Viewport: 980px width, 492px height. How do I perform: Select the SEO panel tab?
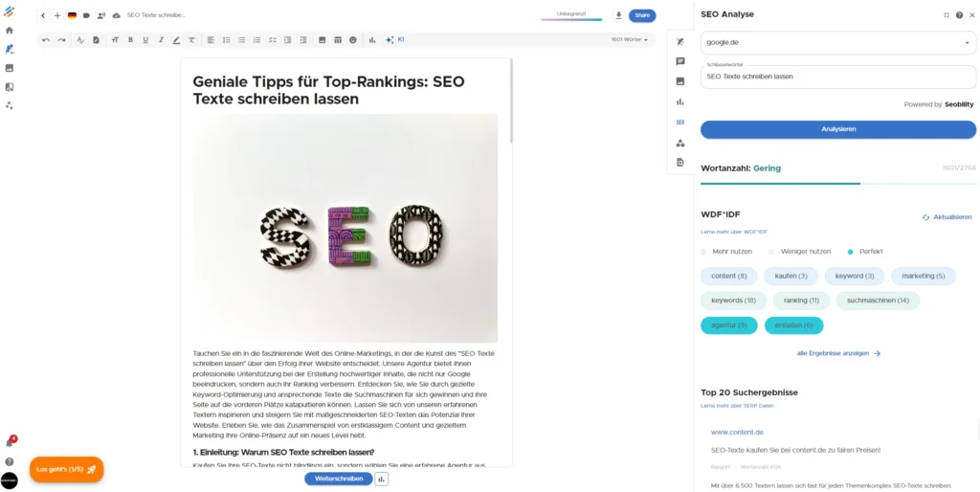[x=680, y=123]
